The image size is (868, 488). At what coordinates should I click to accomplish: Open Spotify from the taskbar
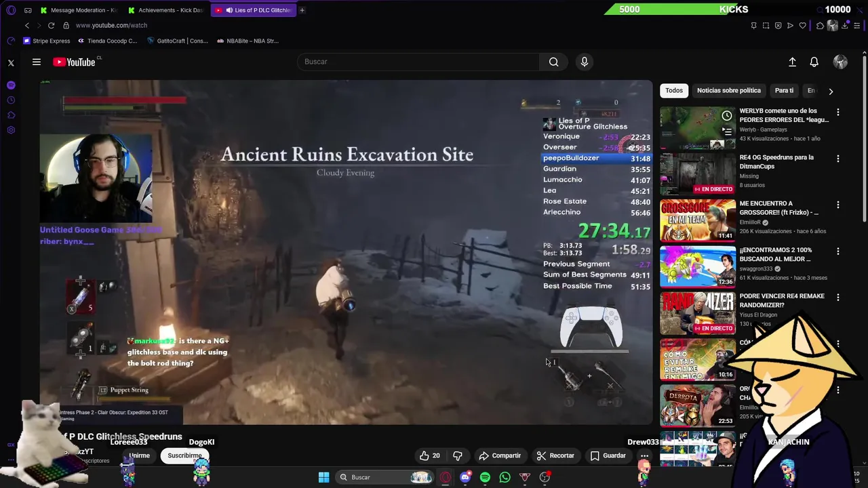[x=485, y=477]
